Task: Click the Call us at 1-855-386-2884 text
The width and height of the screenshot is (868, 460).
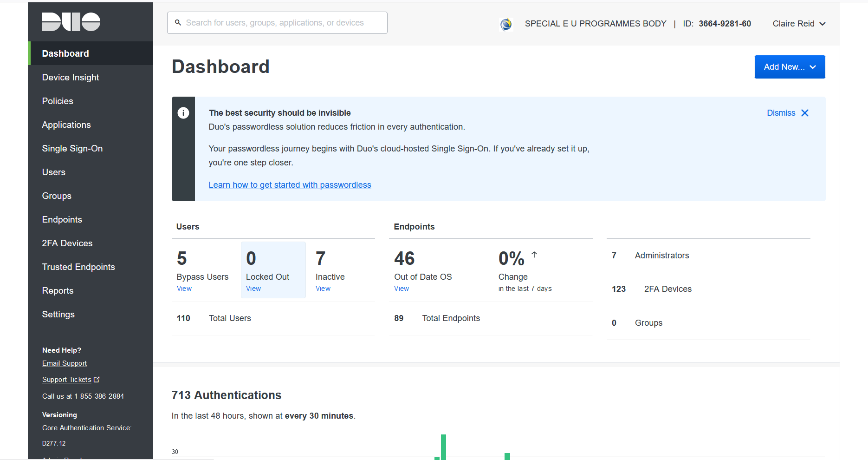Action: (x=83, y=396)
